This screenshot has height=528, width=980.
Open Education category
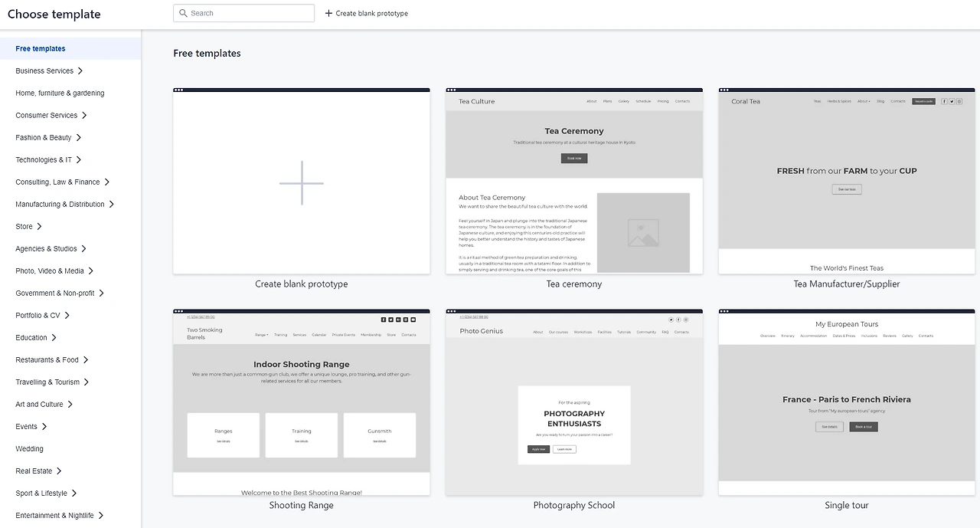click(31, 337)
